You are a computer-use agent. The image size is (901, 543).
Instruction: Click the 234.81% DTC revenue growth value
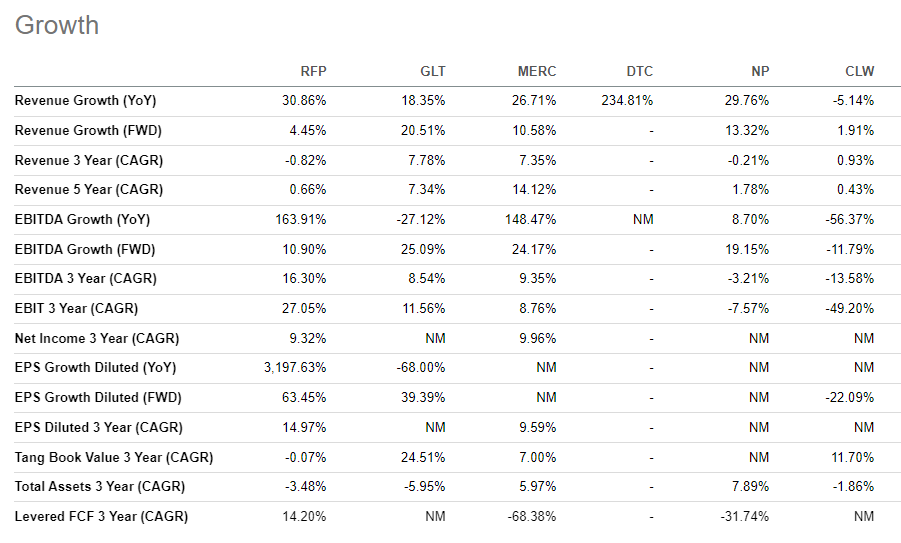pos(627,101)
